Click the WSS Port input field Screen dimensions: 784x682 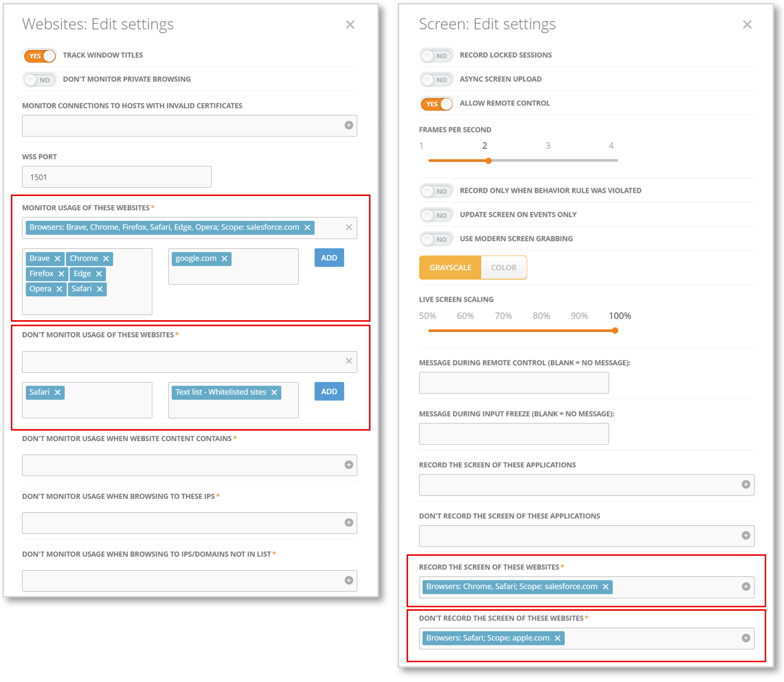117,177
